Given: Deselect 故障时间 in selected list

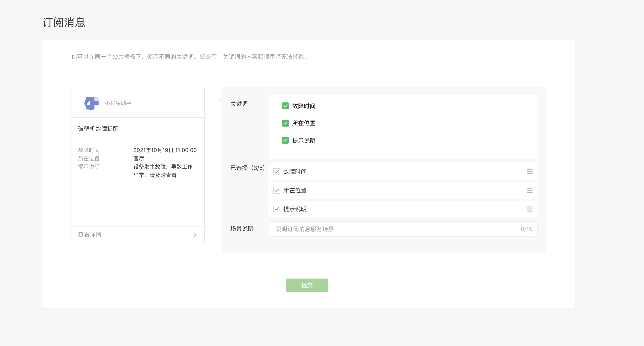Looking at the screenshot, I should 276,172.
